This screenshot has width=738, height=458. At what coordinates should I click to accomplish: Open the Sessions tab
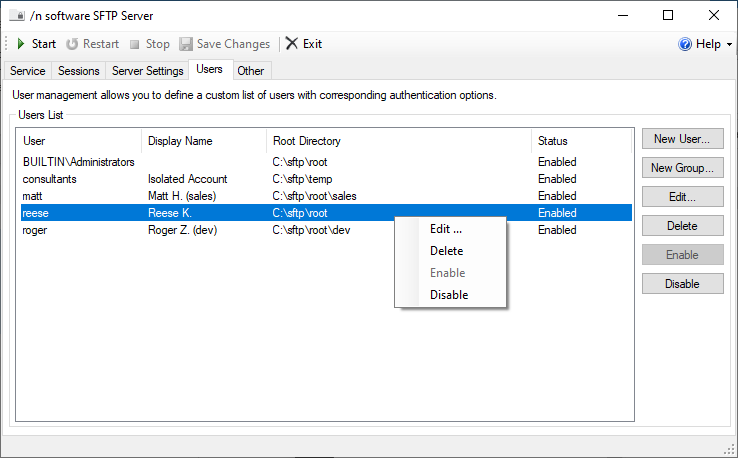tap(79, 71)
